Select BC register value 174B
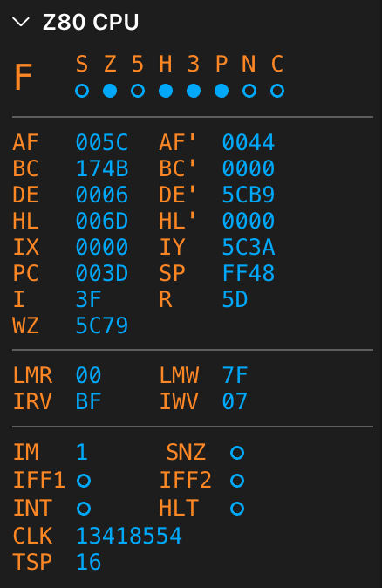 click(x=102, y=168)
